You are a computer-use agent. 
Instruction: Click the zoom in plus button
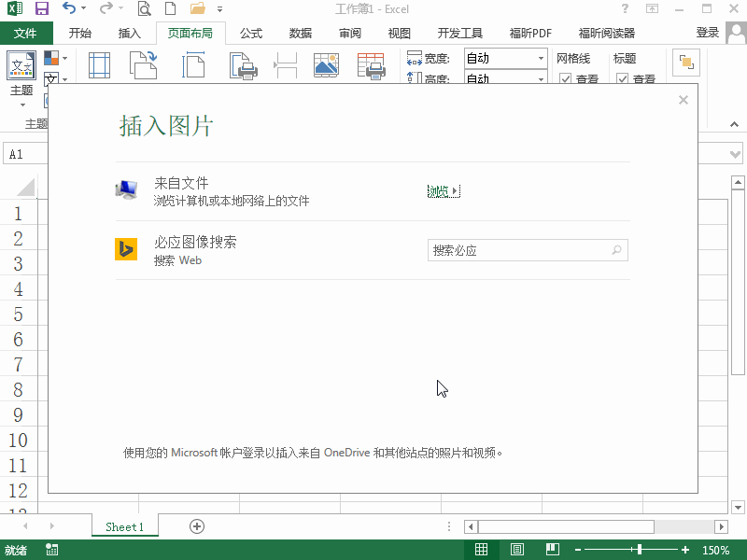pos(685,550)
